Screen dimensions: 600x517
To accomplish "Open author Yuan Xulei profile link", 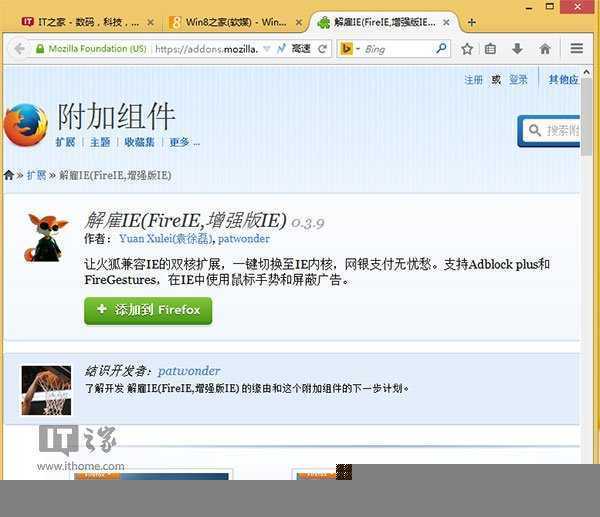I will pos(165,239).
